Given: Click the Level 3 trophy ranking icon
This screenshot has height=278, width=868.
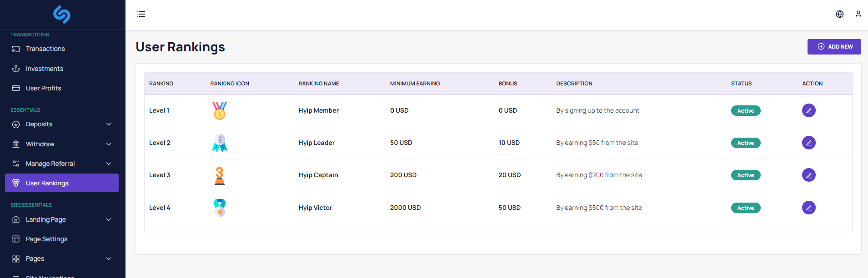Looking at the screenshot, I should tap(219, 175).
